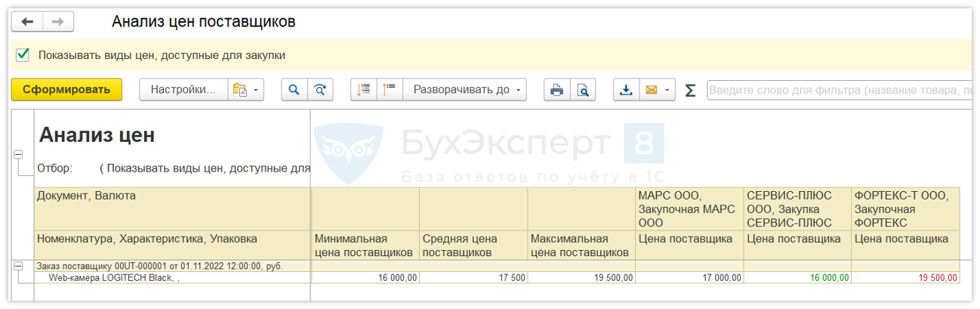The height and width of the screenshot is (309, 980).
Task: Open the Настройки... dialog
Action: pos(183,89)
